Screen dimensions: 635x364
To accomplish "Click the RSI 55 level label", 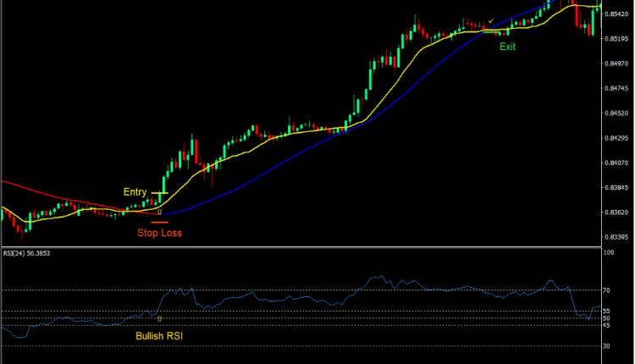I will click(607, 311).
